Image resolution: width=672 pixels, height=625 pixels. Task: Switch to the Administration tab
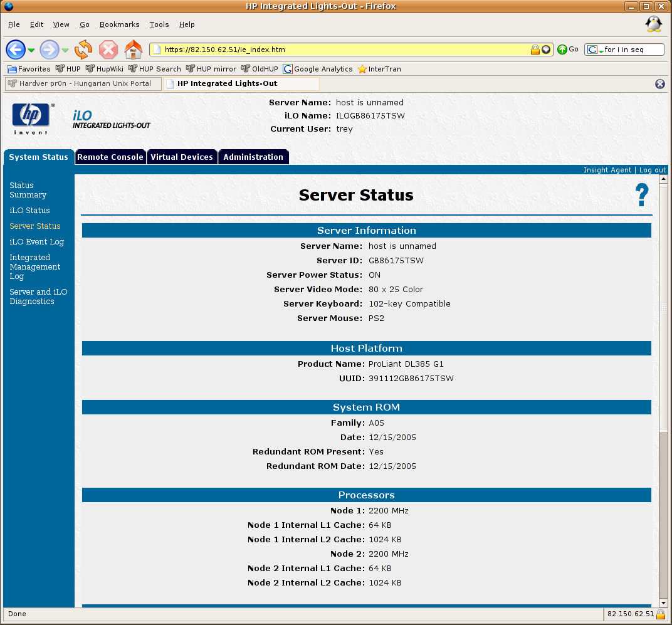pyautogui.click(x=253, y=157)
